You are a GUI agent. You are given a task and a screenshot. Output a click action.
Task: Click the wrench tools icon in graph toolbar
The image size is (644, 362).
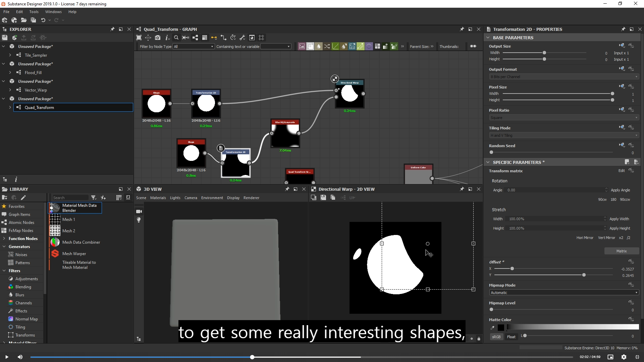(x=243, y=38)
